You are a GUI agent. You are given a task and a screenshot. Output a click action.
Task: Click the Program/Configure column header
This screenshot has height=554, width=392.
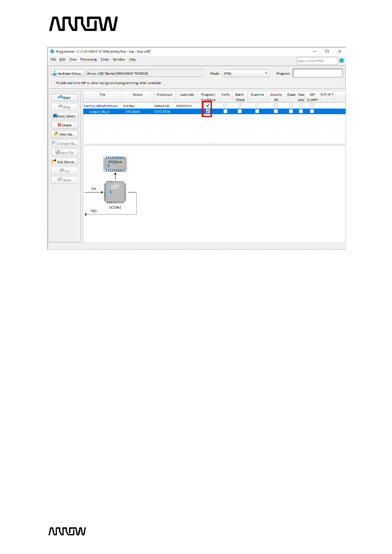pyautogui.click(x=208, y=97)
